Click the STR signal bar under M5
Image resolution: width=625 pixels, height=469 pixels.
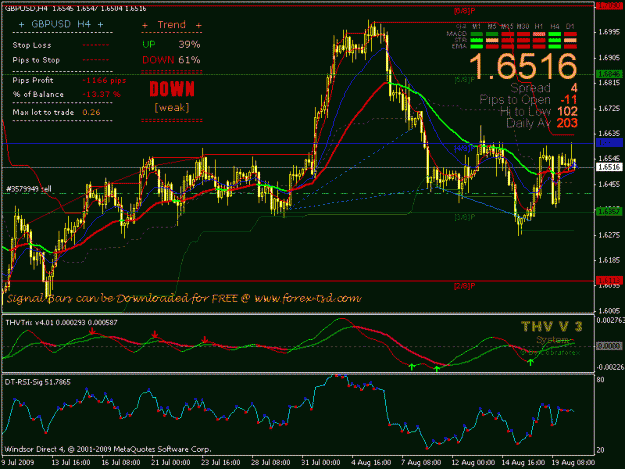492,40
